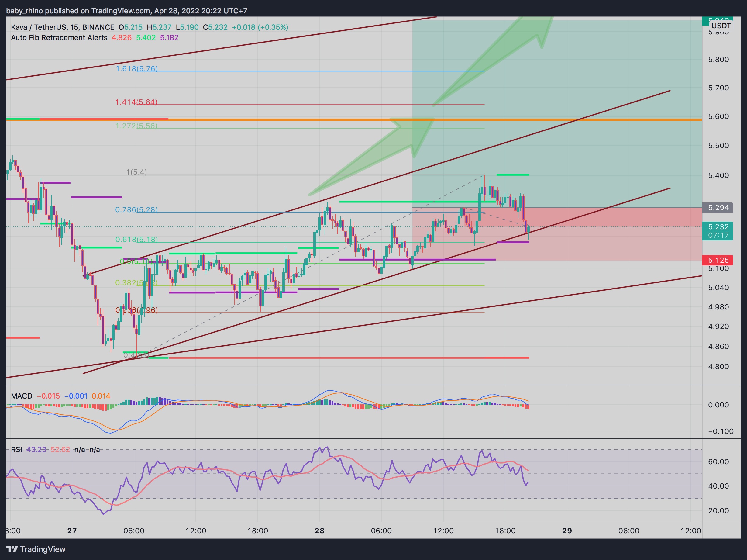Click the high value H5.237
The image size is (747, 560).
coord(159,27)
